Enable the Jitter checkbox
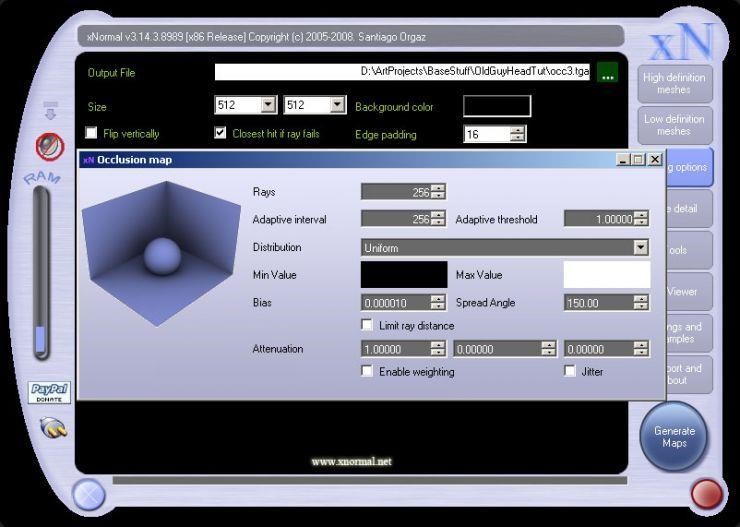 (x=570, y=371)
